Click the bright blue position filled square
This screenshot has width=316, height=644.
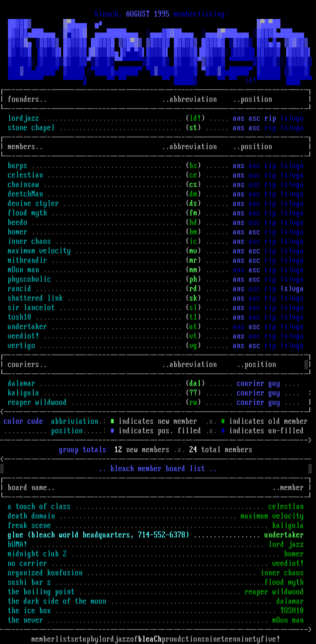coord(112,431)
